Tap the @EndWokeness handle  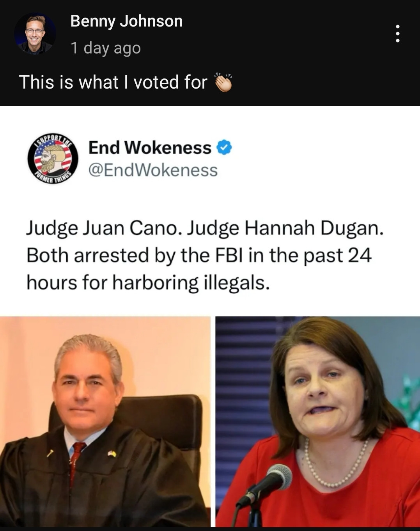click(153, 170)
